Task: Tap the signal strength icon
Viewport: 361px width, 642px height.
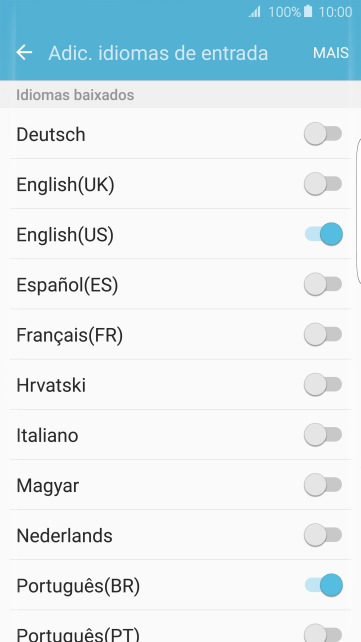Action: (255, 12)
